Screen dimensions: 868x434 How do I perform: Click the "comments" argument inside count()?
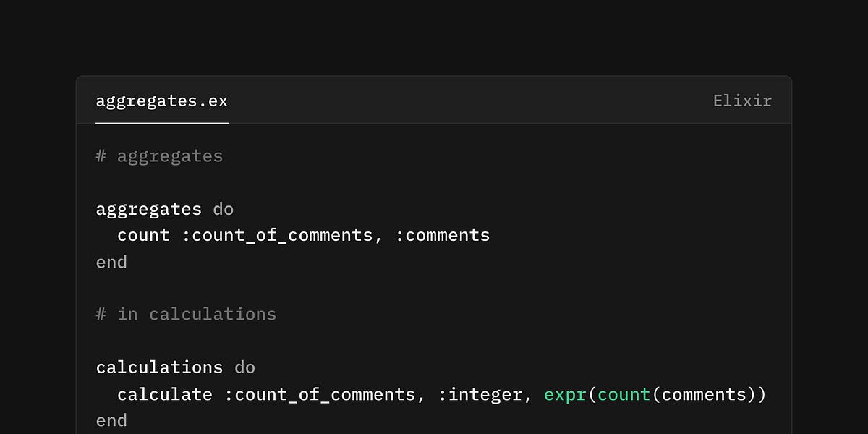pos(704,394)
